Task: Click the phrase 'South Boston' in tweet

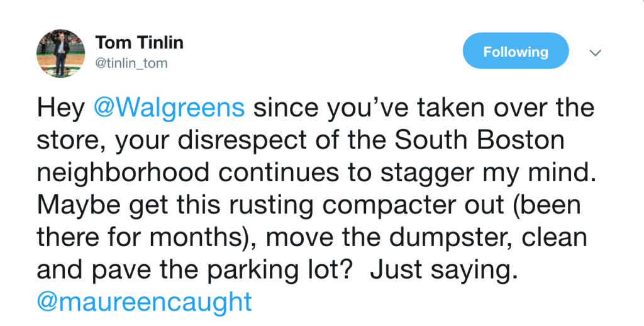Action: (x=479, y=140)
